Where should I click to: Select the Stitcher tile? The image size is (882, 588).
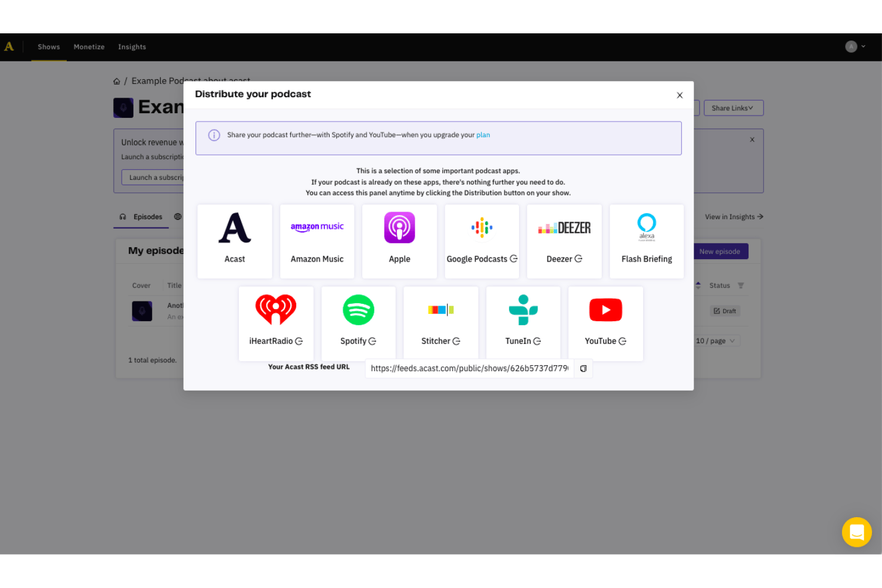click(x=441, y=323)
